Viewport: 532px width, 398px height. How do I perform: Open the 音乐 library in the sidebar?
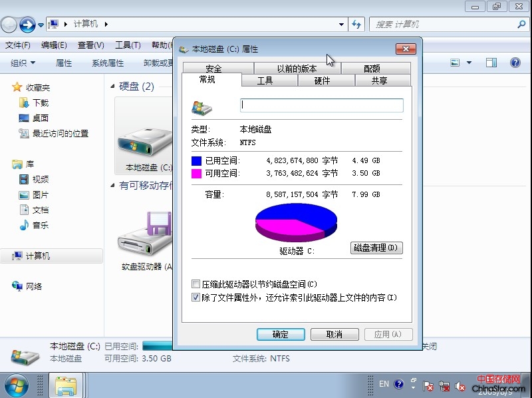click(24, 226)
